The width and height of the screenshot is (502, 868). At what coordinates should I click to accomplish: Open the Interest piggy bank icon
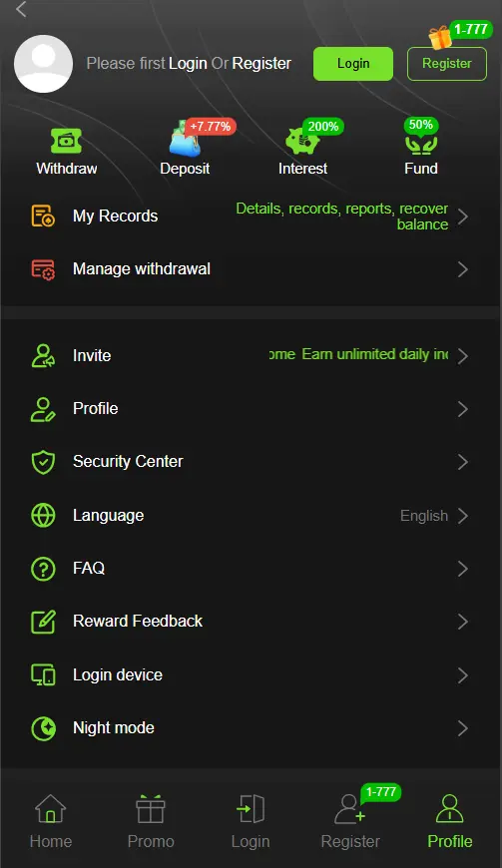[x=302, y=141]
